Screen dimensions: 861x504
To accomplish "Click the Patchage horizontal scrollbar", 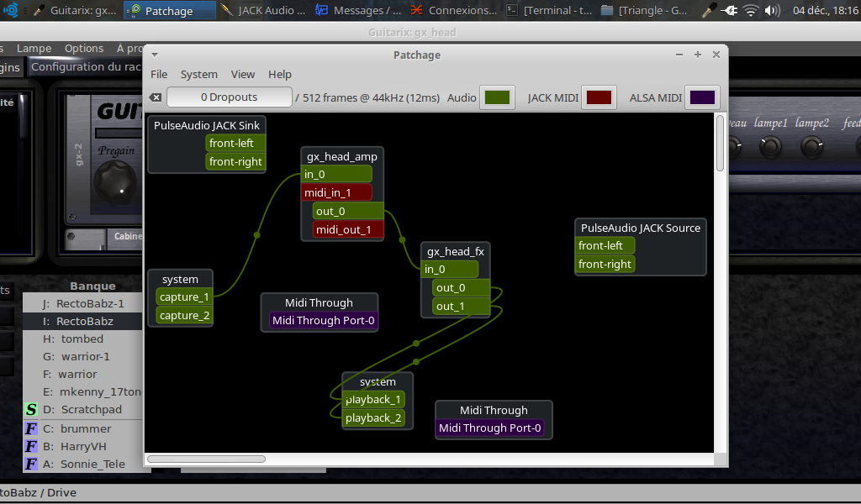I will [x=207, y=459].
